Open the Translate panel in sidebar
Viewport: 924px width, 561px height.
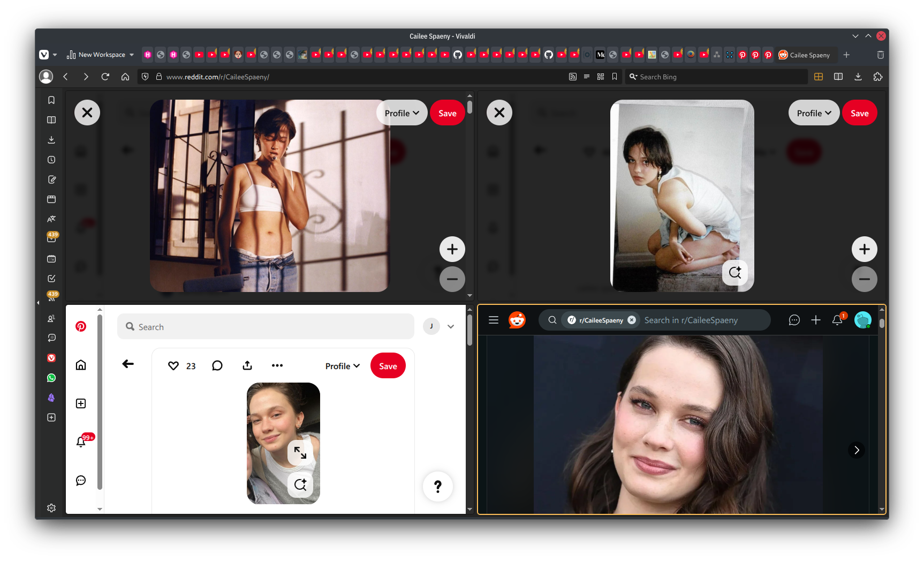51,219
